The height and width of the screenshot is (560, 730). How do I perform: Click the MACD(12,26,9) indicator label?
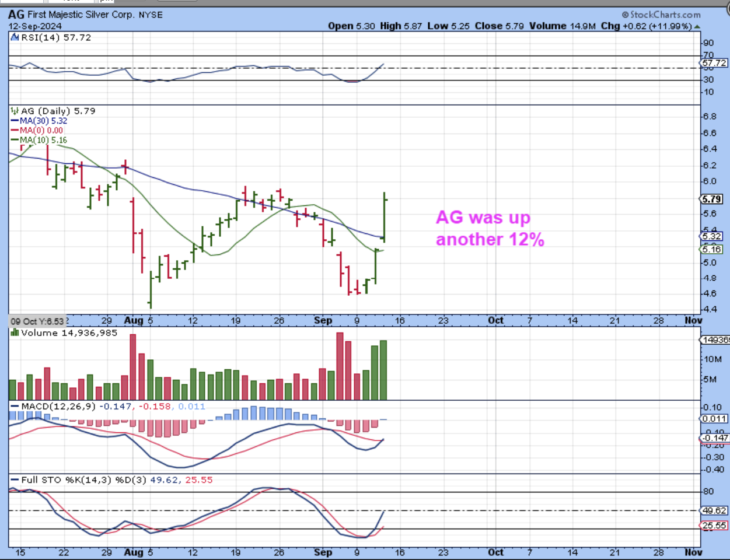tap(58, 407)
